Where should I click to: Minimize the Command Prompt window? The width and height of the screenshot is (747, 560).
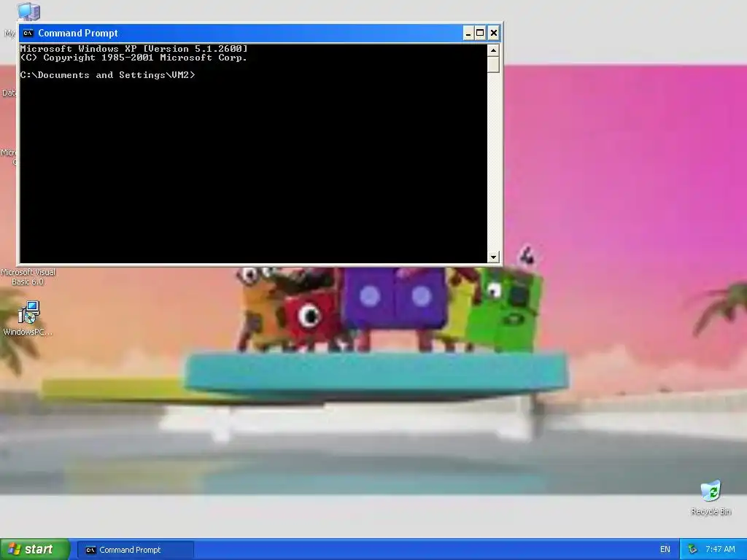point(468,33)
